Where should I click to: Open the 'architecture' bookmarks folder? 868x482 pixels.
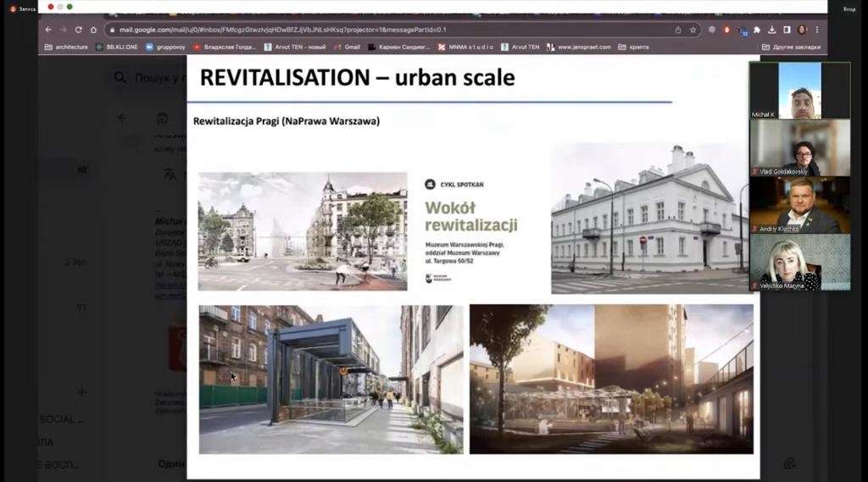66,47
